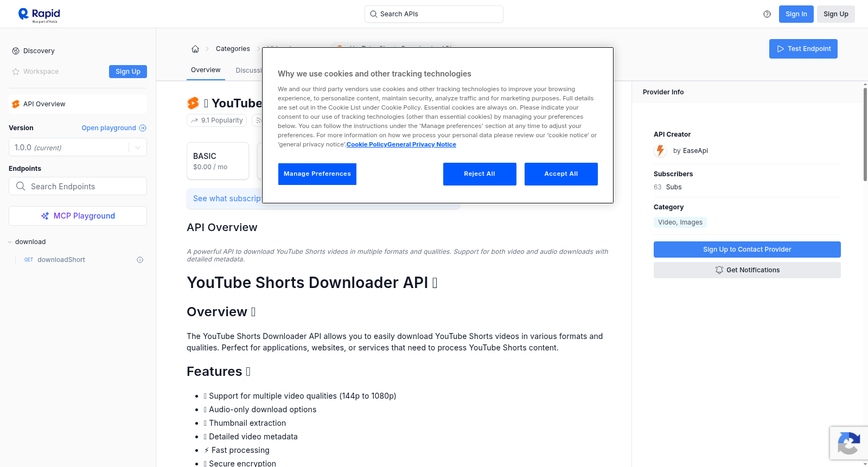Click the Open playground arrow icon

click(x=143, y=128)
